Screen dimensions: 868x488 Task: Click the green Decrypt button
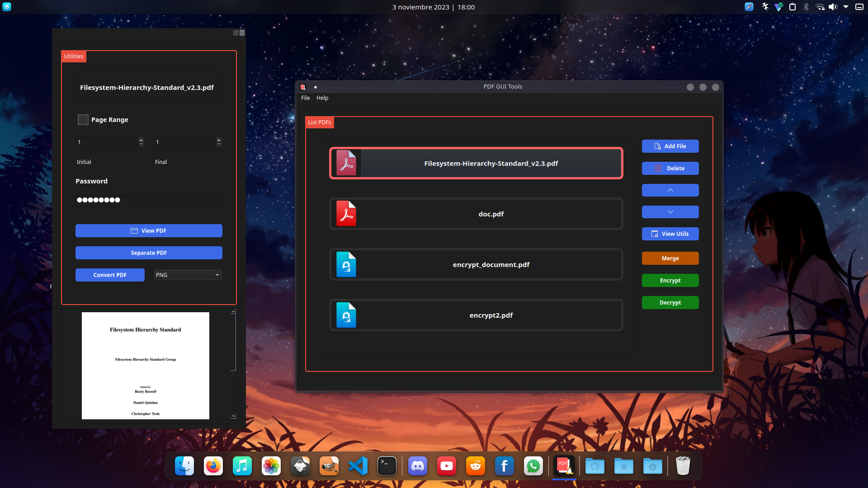coord(670,302)
